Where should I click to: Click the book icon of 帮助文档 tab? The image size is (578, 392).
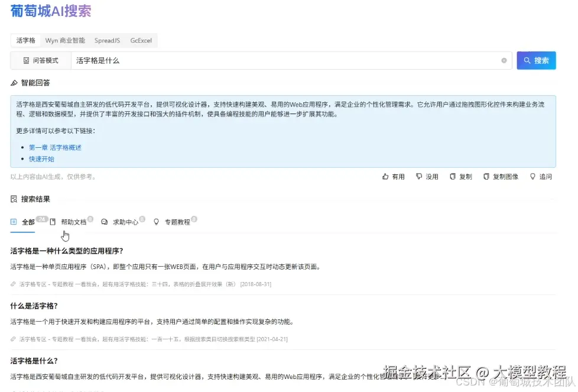(53, 222)
